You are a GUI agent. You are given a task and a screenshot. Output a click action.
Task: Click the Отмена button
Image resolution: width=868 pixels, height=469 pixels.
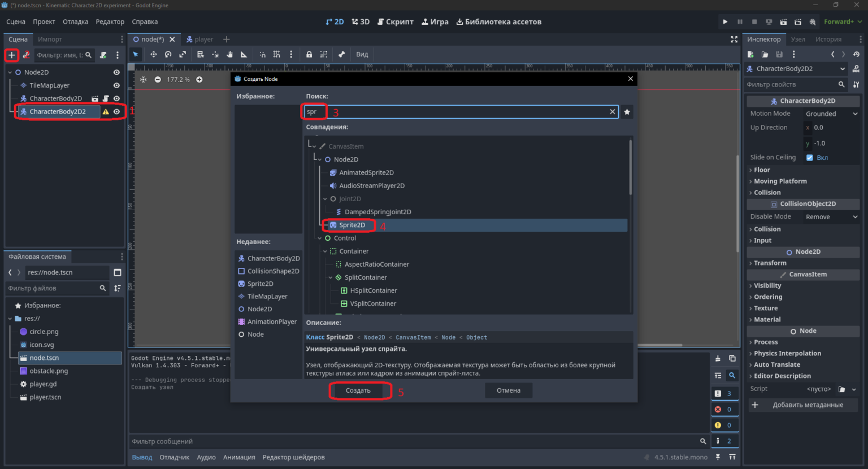pyautogui.click(x=509, y=390)
